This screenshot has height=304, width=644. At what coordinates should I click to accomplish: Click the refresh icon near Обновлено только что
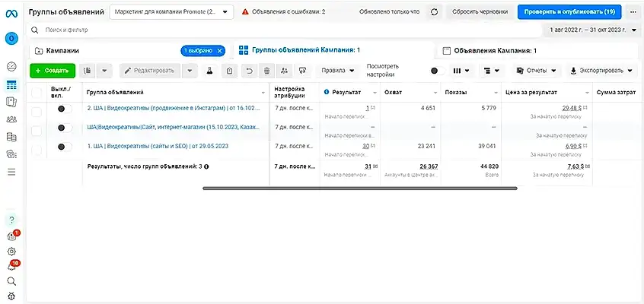tap(434, 12)
